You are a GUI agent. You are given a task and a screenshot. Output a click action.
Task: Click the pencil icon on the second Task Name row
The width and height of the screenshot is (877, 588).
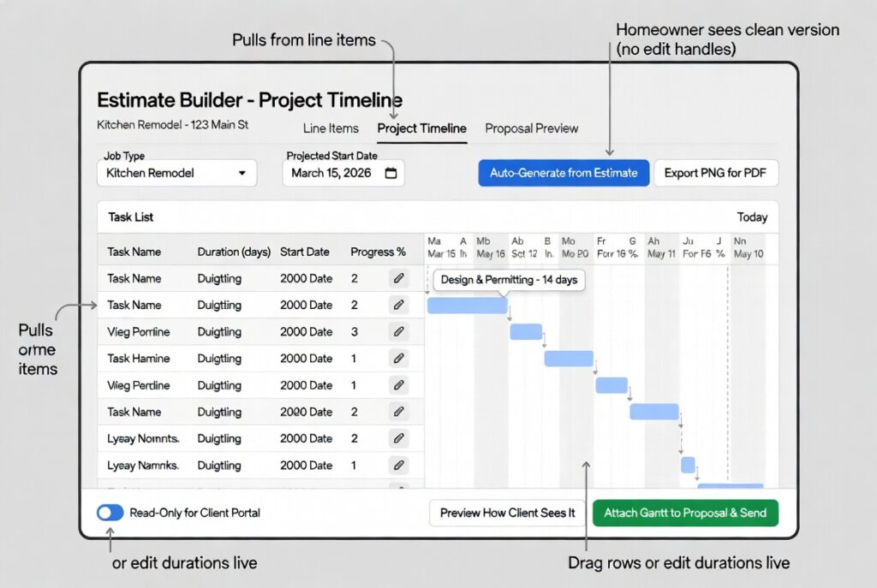click(399, 305)
